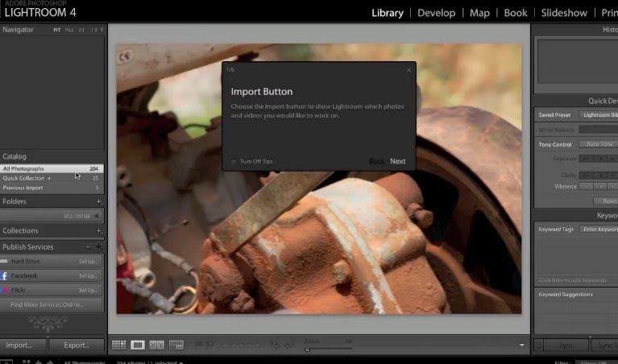
Task: Click the Flickr publish service icon
Action: point(5,290)
